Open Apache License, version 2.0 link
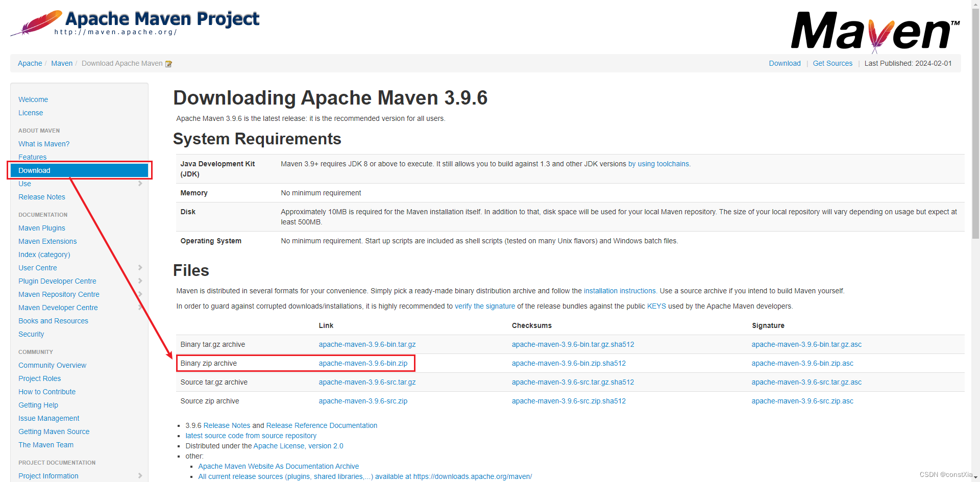The height and width of the screenshot is (482, 980). coord(298,446)
